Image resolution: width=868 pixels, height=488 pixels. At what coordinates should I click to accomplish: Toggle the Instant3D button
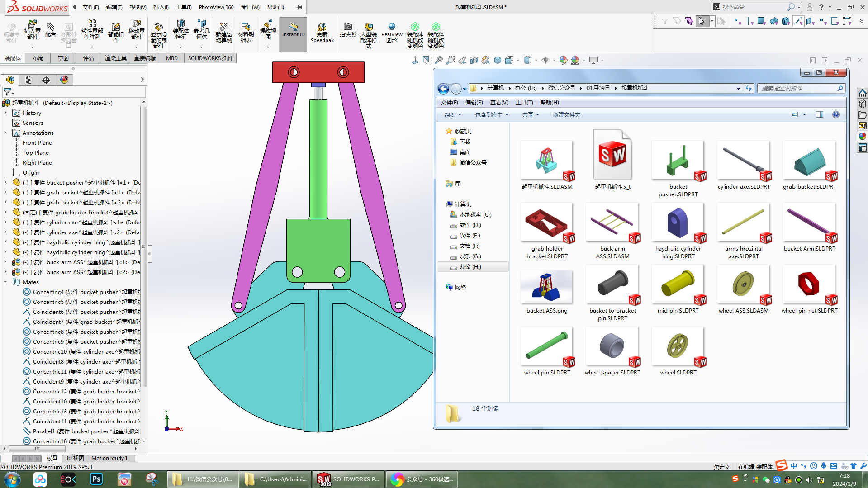(293, 34)
